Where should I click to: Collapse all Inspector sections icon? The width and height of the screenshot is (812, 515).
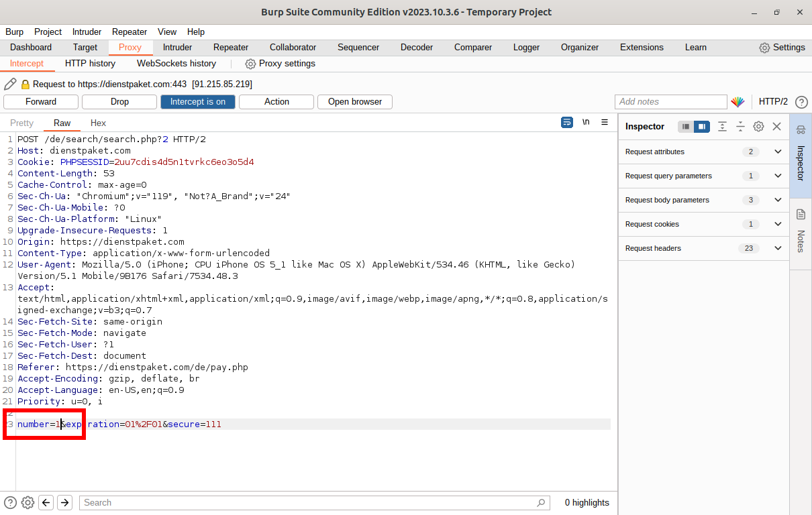(x=740, y=126)
